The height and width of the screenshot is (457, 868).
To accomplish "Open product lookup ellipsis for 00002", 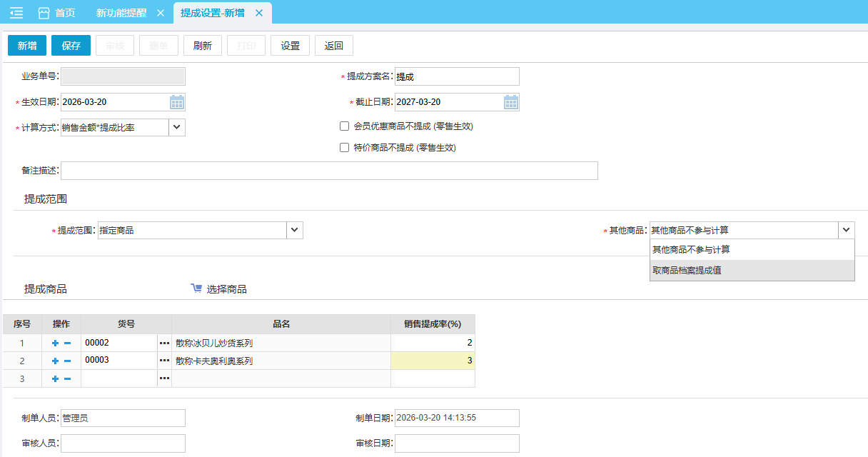I will click(164, 343).
